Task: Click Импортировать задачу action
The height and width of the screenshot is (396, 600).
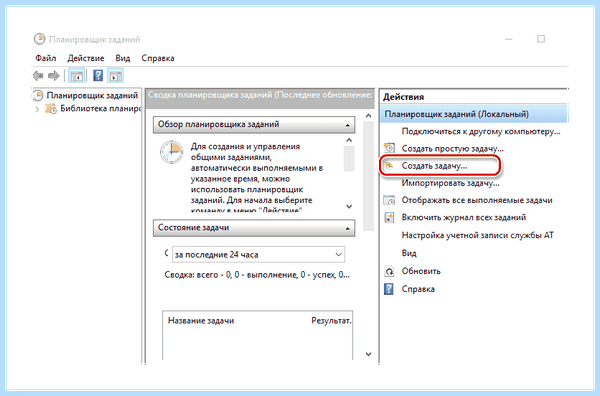Action: 450,183
